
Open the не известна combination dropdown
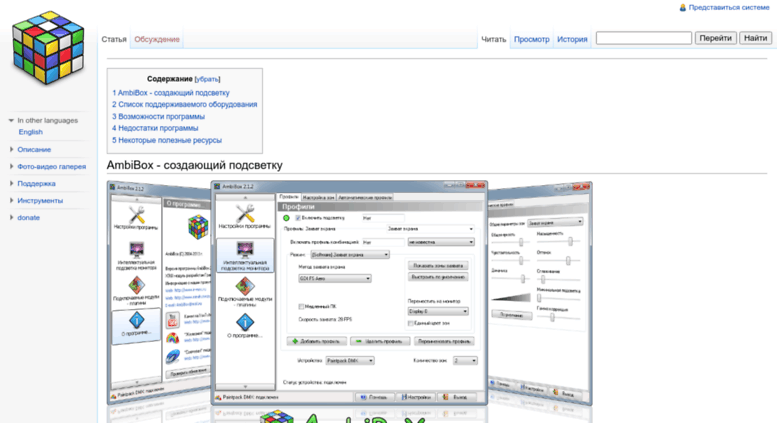(441, 242)
